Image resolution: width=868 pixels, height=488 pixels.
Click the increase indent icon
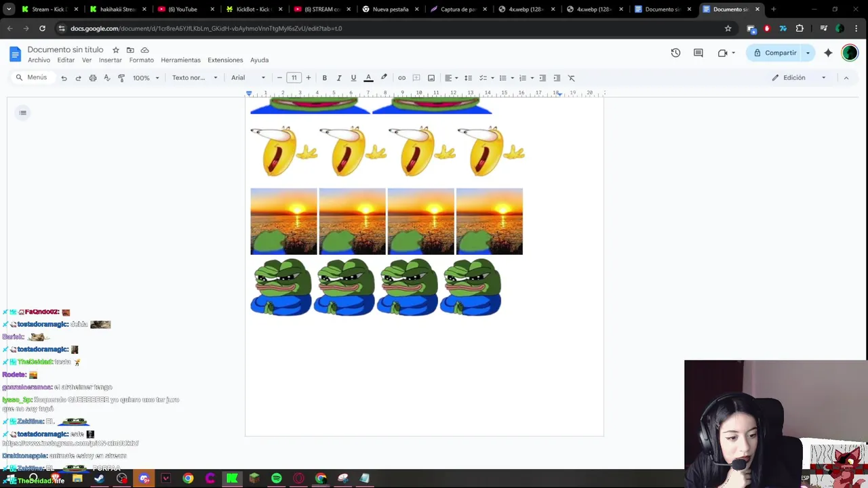point(557,78)
